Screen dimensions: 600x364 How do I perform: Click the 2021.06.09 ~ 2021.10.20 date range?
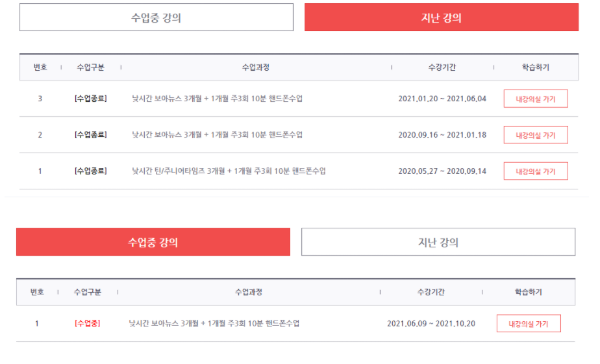point(431,323)
